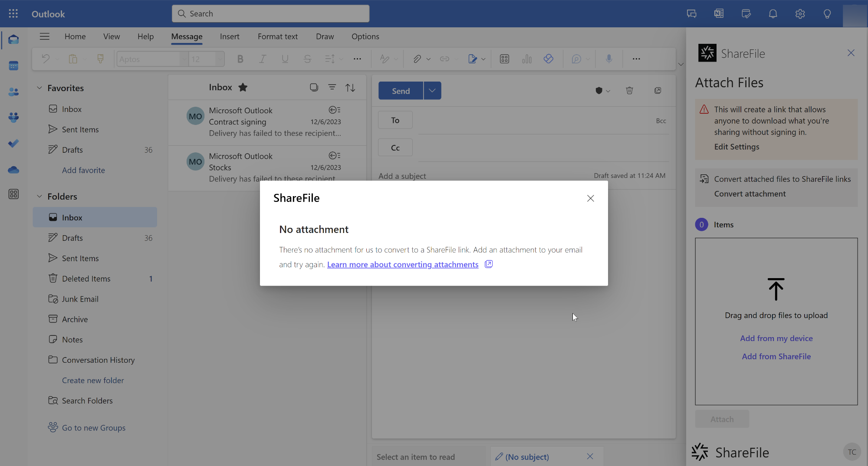Close the ShareFile No attachment dialog

pyautogui.click(x=590, y=198)
